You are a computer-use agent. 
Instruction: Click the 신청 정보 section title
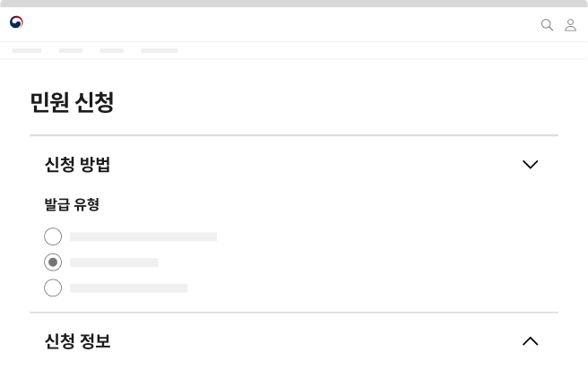pyautogui.click(x=77, y=341)
